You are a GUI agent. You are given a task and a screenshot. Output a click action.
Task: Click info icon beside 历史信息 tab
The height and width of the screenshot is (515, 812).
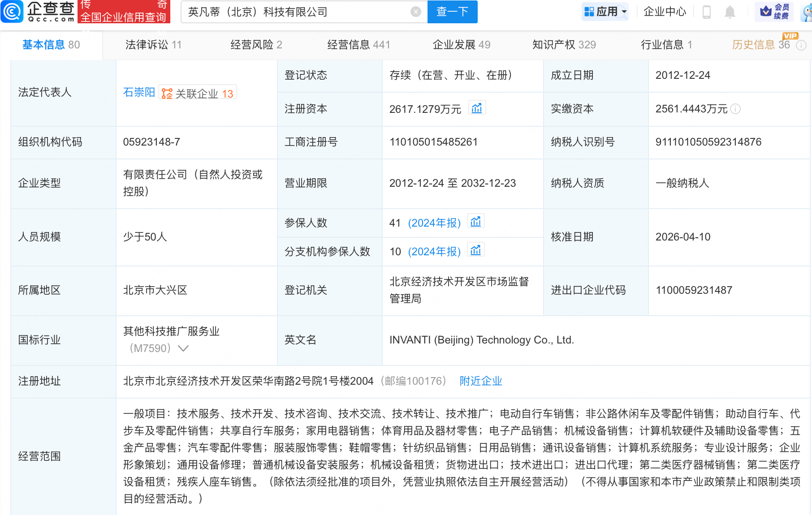[x=801, y=45]
